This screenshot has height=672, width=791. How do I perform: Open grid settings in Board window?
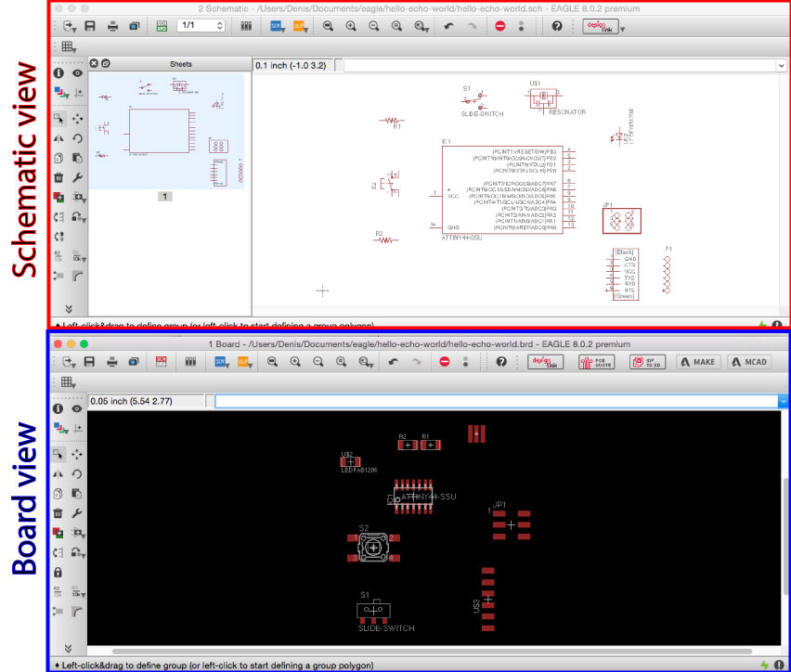point(68,382)
